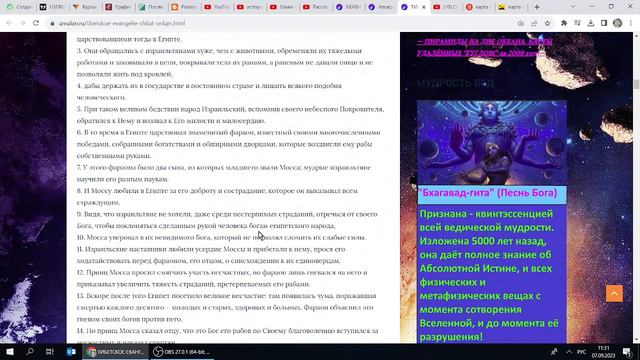
Task: Switch to the YouTube истор tab
Action: pyautogui.click(x=249, y=7)
